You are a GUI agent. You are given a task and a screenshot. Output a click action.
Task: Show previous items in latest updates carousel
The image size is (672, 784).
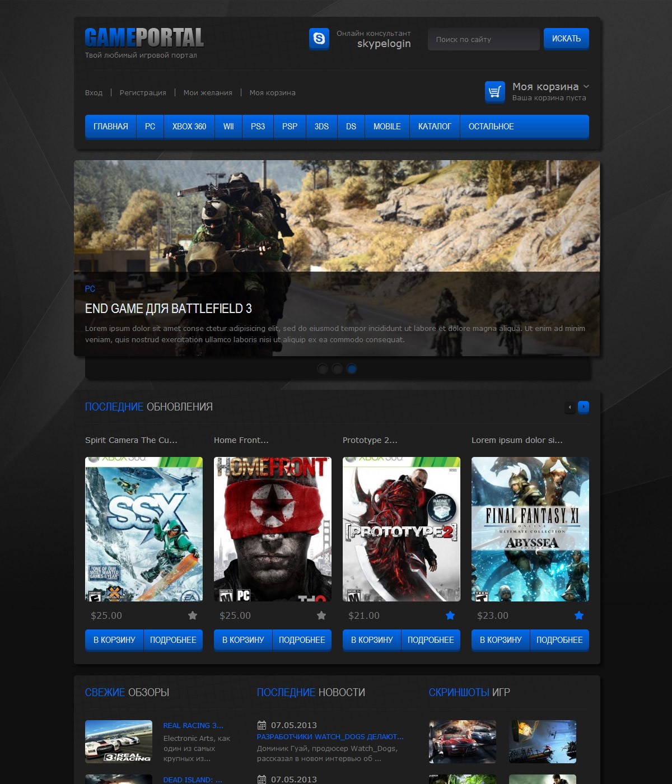(x=570, y=407)
